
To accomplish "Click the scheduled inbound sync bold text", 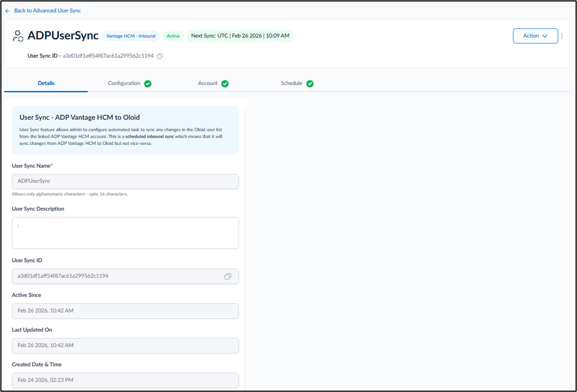I will click(150, 137).
